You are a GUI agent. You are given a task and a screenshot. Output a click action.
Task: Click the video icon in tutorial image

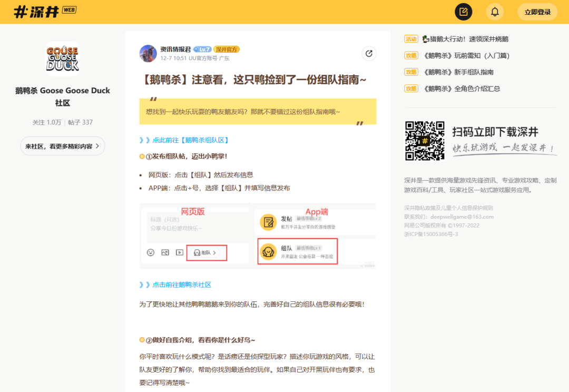(180, 252)
